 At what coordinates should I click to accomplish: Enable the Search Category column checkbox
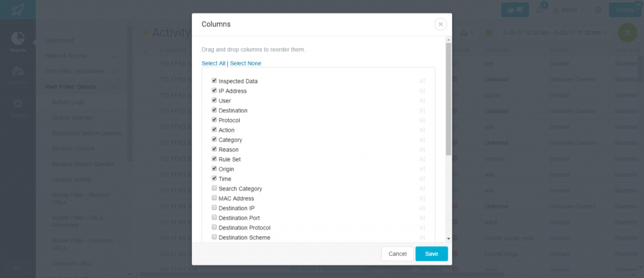click(214, 188)
